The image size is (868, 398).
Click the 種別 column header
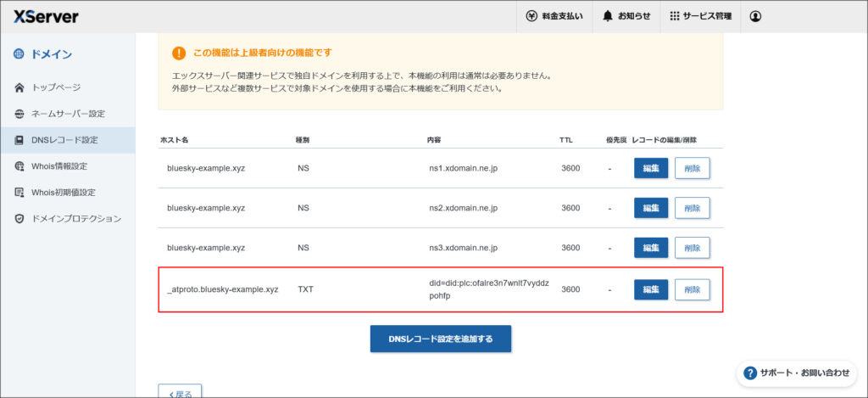(x=303, y=140)
